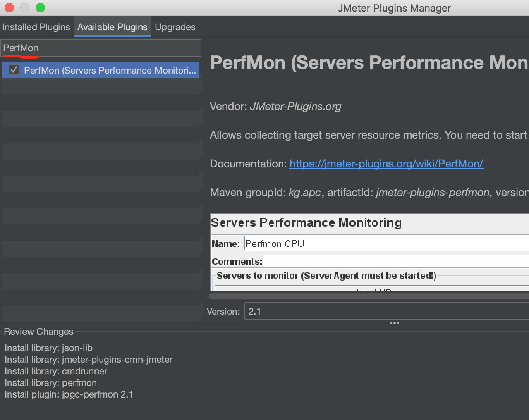The width and height of the screenshot is (529, 420).
Task: Click the search box containing PerfMon
Action: [101, 47]
